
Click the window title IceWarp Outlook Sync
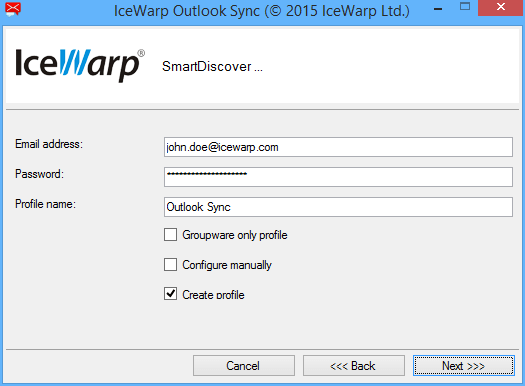[x=261, y=11]
